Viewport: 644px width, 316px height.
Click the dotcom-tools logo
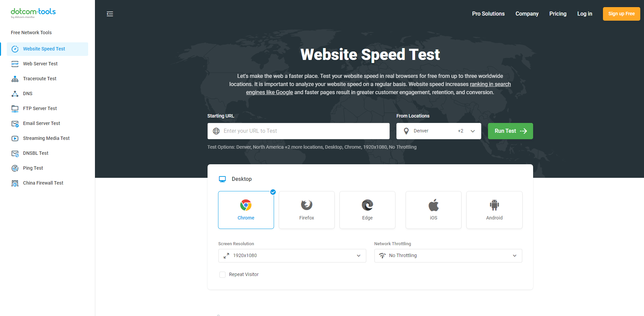(x=33, y=13)
